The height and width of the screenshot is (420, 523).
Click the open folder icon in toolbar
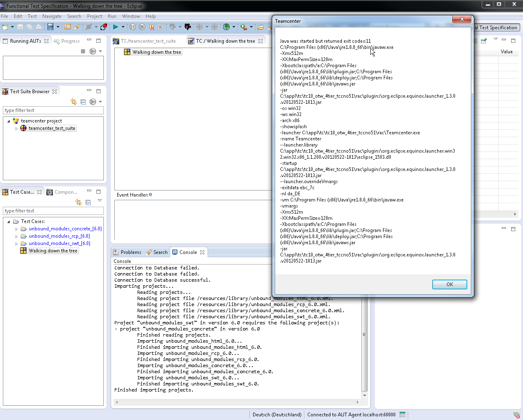click(260, 27)
